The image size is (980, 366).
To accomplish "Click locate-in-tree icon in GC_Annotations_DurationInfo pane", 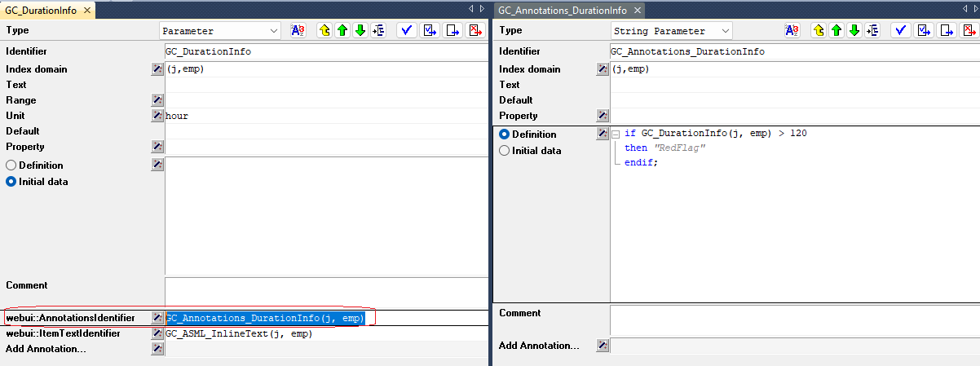I will point(872,31).
